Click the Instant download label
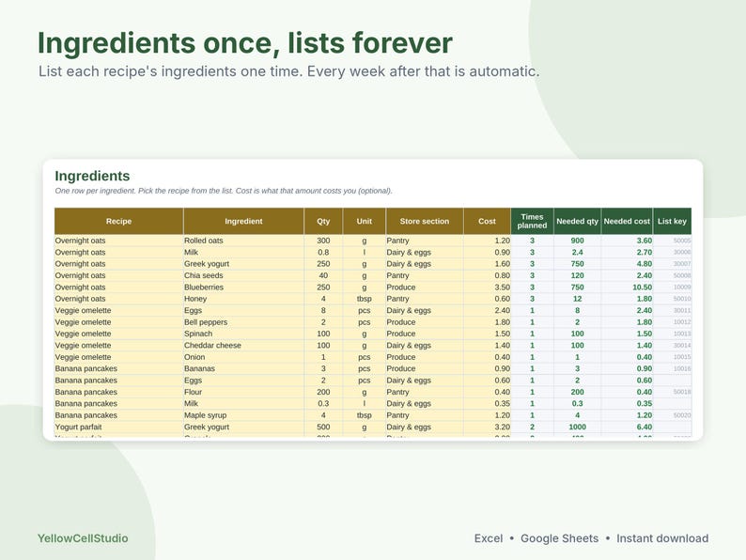This screenshot has height=560, width=746. click(x=662, y=538)
